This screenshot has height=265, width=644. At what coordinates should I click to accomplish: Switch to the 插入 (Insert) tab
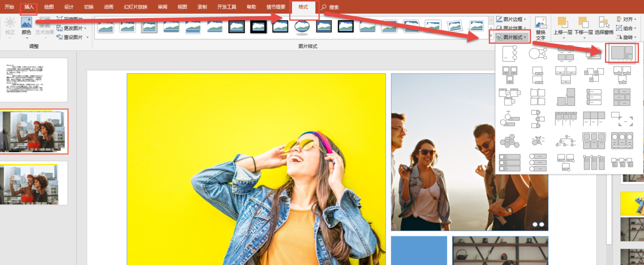(29, 7)
